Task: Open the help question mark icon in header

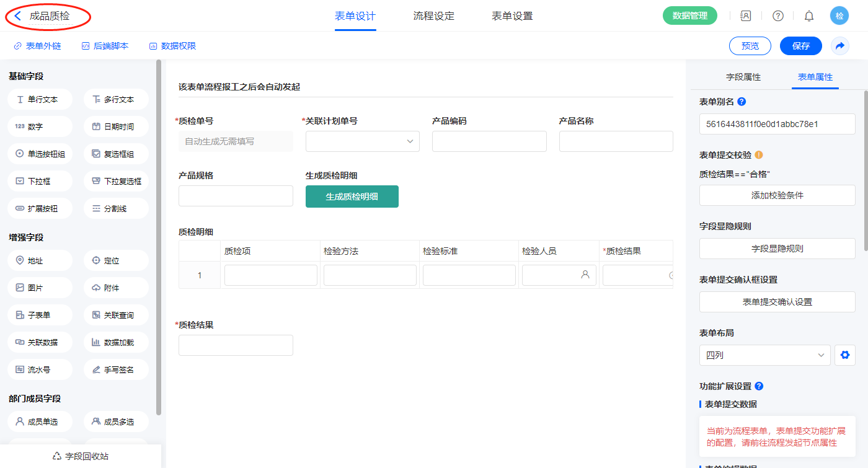Action: coord(777,16)
